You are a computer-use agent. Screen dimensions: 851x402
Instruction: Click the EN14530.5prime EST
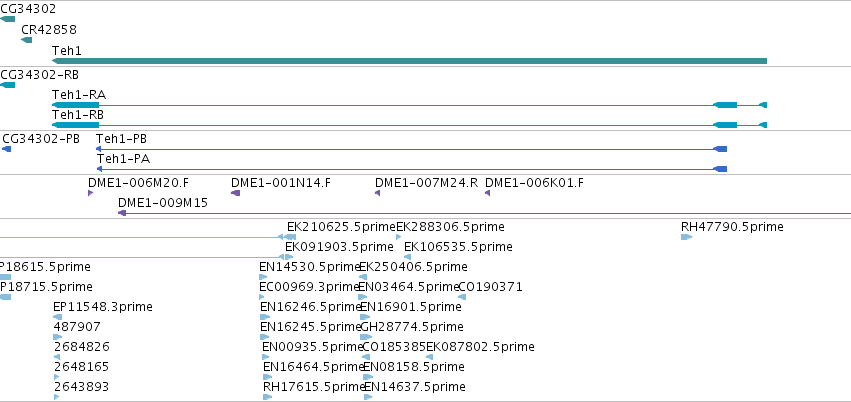coord(263,277)
